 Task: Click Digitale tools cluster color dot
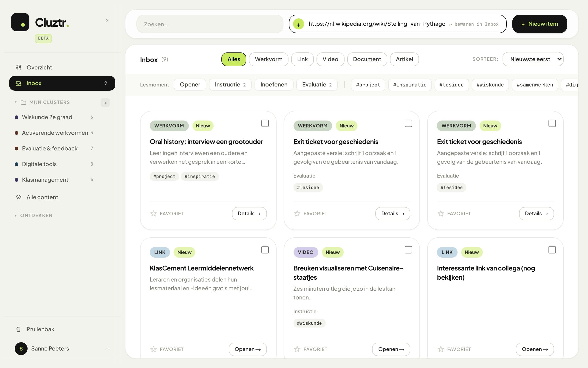tap(17, 164)
